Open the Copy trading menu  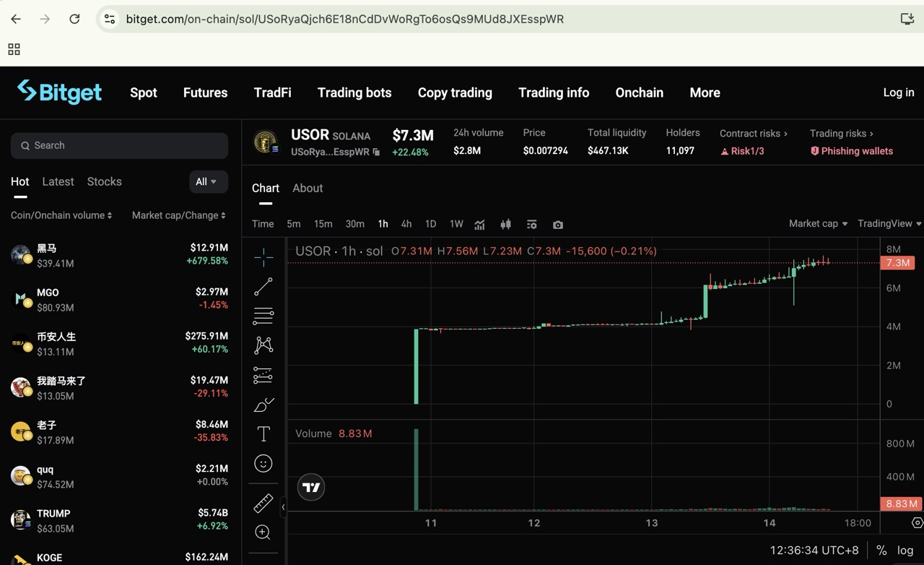point(455,92)
